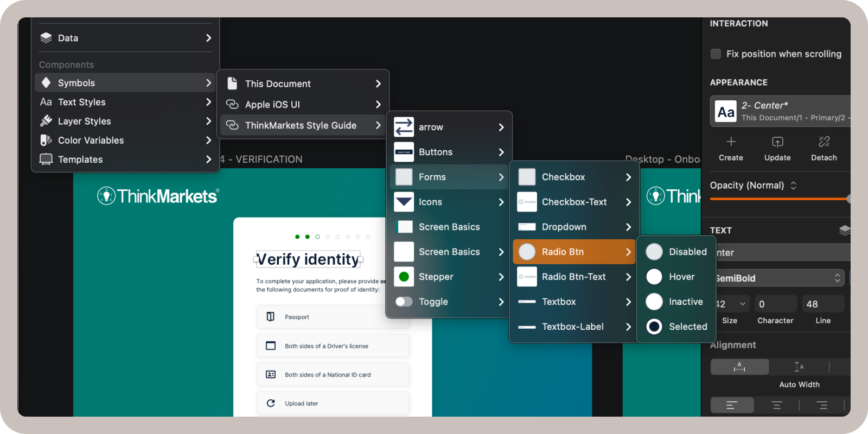This screenshot has height=434, width=868.
Task: Choose the Inactive radio button symbol
Action: click(x=676, y=302)
